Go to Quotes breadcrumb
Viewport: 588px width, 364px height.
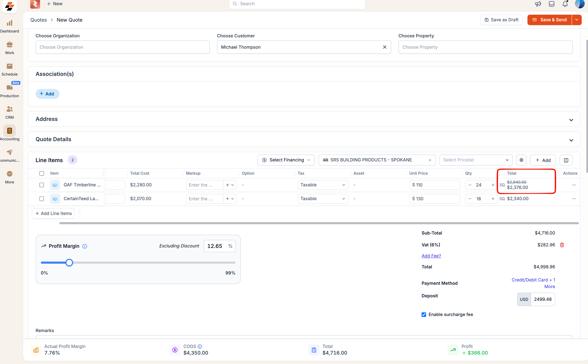39,20
